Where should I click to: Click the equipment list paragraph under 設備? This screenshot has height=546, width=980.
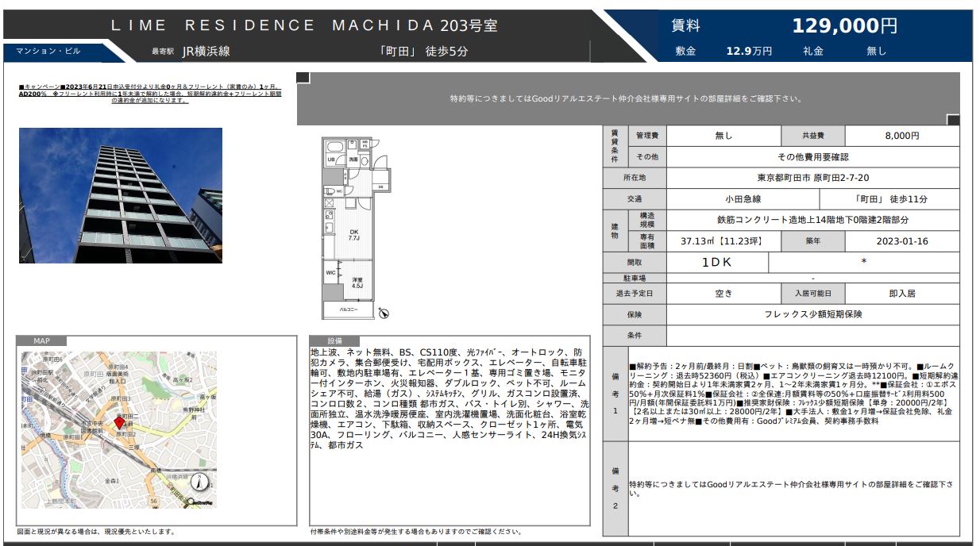pos(449,398)
